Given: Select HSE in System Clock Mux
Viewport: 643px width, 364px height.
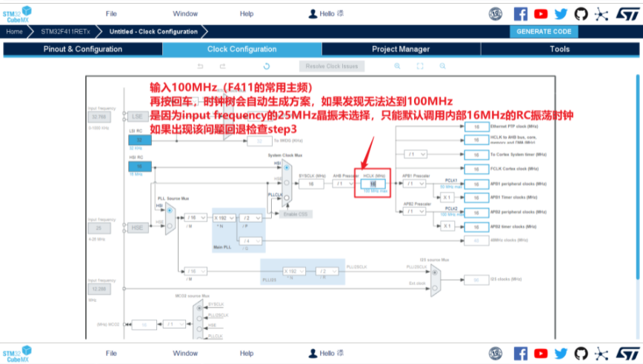Looking at the screenshot, I should point(286,183).
